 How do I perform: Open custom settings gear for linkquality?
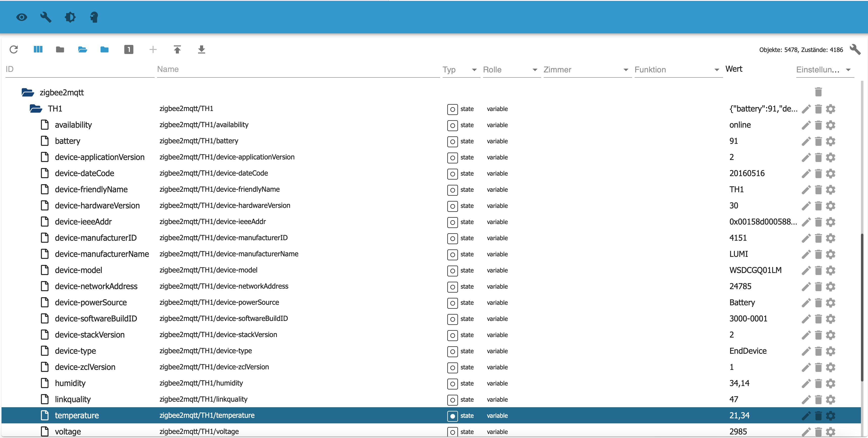point(831,399)
